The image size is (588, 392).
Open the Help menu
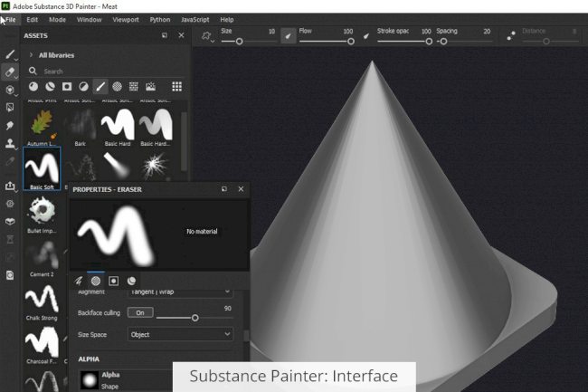[227, 20]
